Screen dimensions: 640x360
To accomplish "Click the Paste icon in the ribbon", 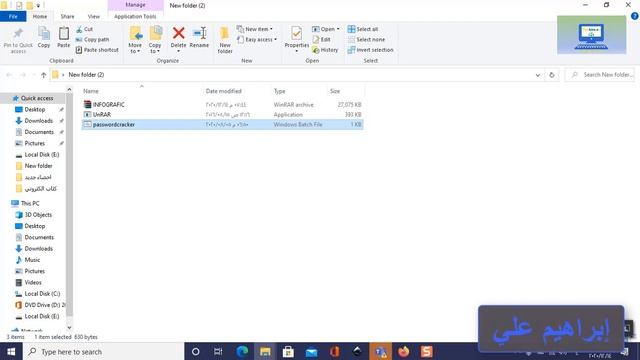I will 64,33.
